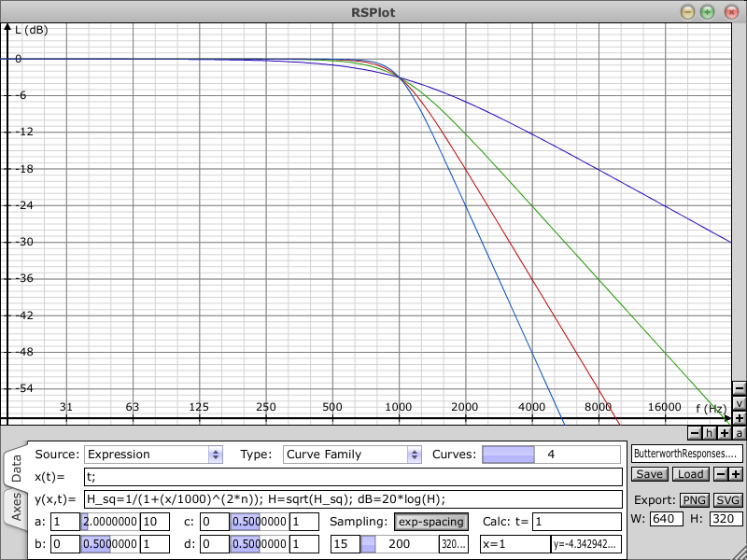Click the red close window button
747x560 pixels.
pos(731,12)
